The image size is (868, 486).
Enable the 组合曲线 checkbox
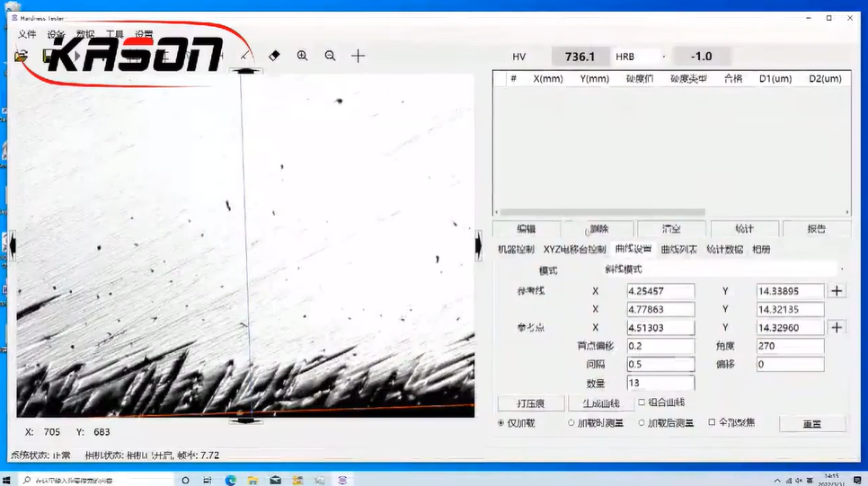642,402
